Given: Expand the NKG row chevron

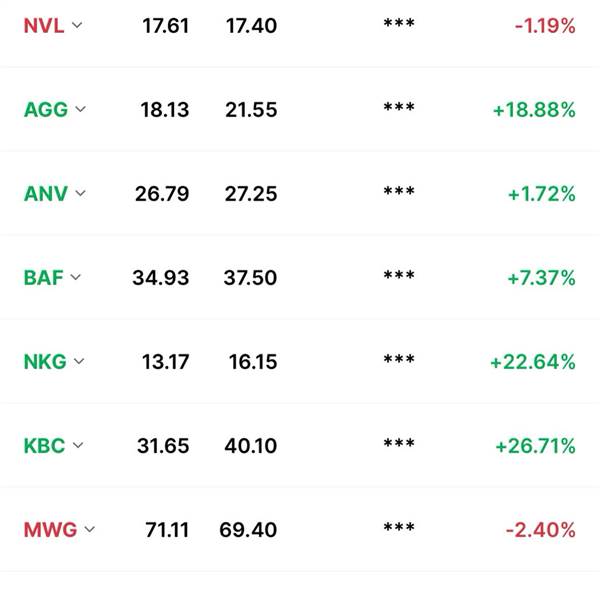Looking at the screenshot, I should pos(79,361).
